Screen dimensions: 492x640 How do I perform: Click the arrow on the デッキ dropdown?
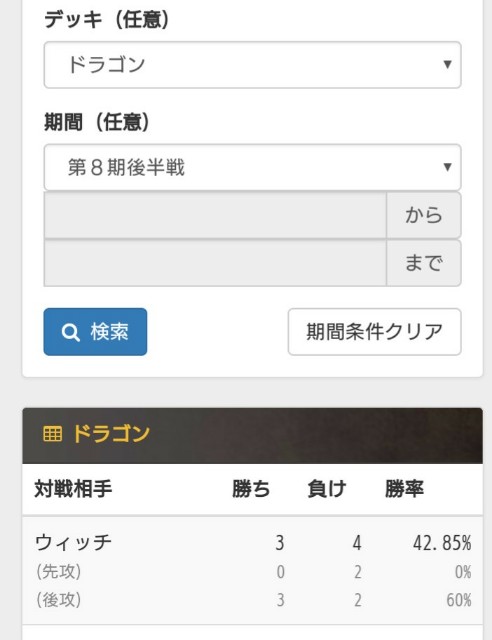447,64
